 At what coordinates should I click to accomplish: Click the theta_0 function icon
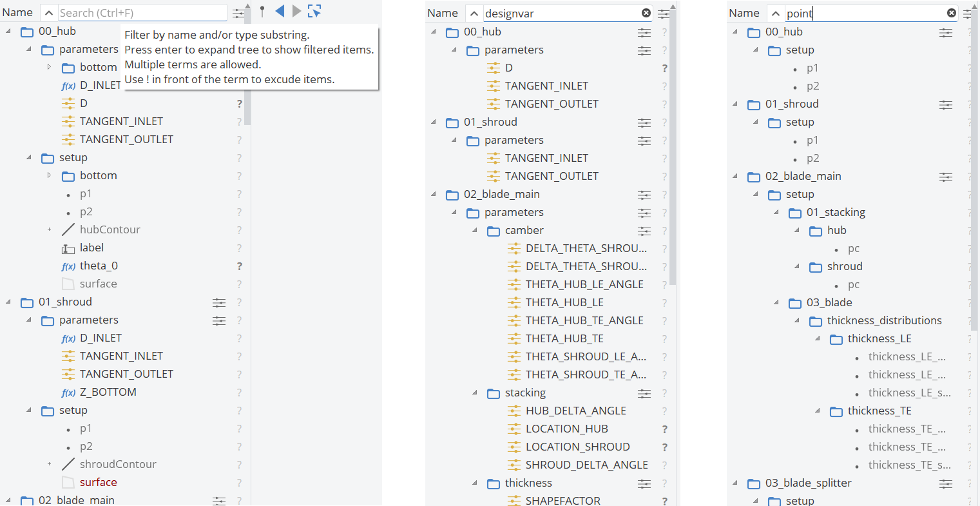[x=68, y=266]
